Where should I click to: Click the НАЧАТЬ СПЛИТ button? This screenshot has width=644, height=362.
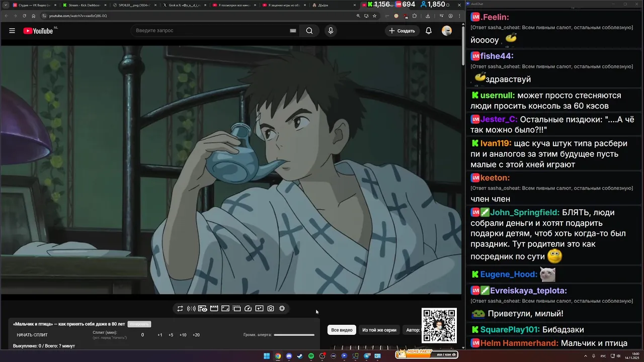32,335
